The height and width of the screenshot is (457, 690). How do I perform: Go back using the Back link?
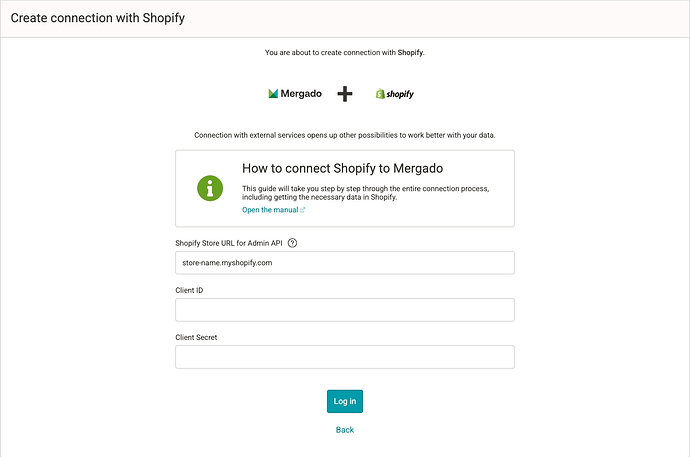pyautogui.click(x=344, y=430)
